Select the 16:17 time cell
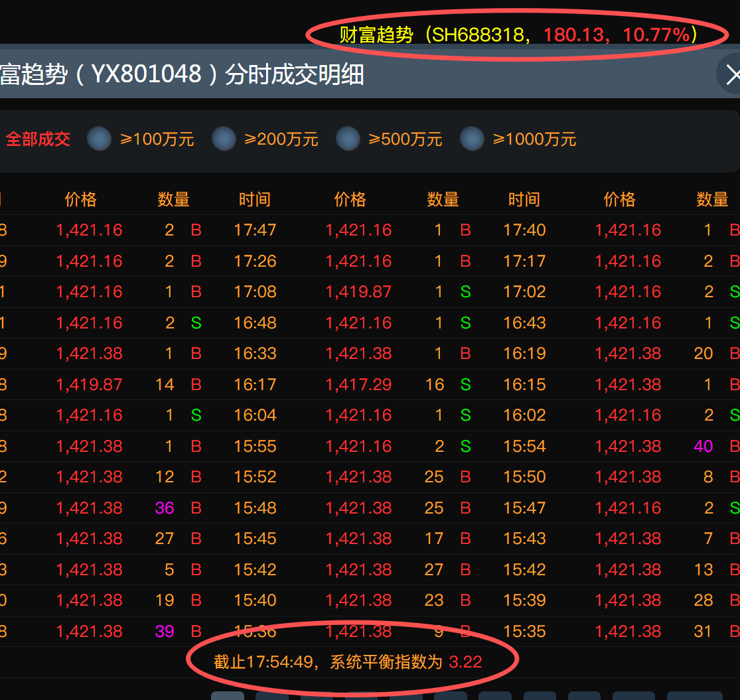This screenshot has width=740, height=700. coord(256,384)
